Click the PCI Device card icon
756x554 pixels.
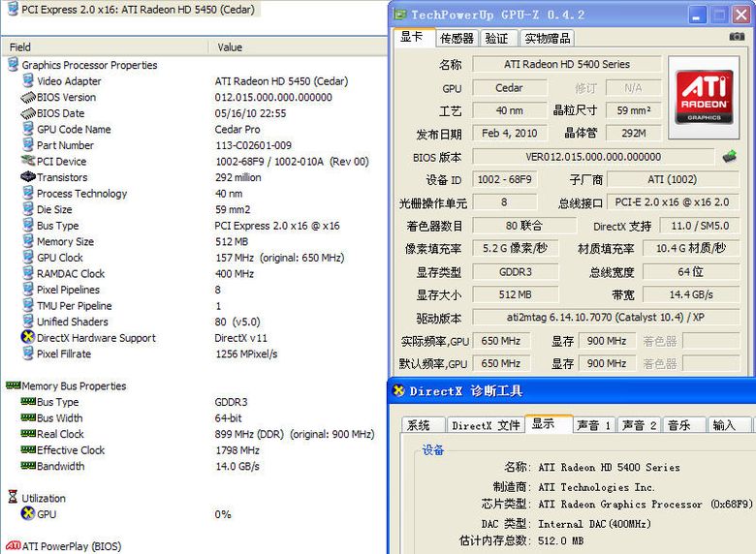pyautogui.click(x=28, y=161)
